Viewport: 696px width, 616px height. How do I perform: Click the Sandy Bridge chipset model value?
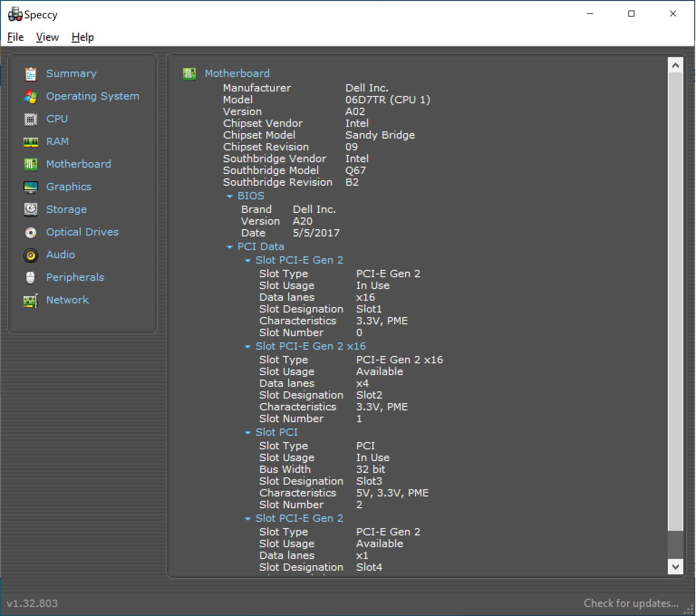click(x=380, y=135)
